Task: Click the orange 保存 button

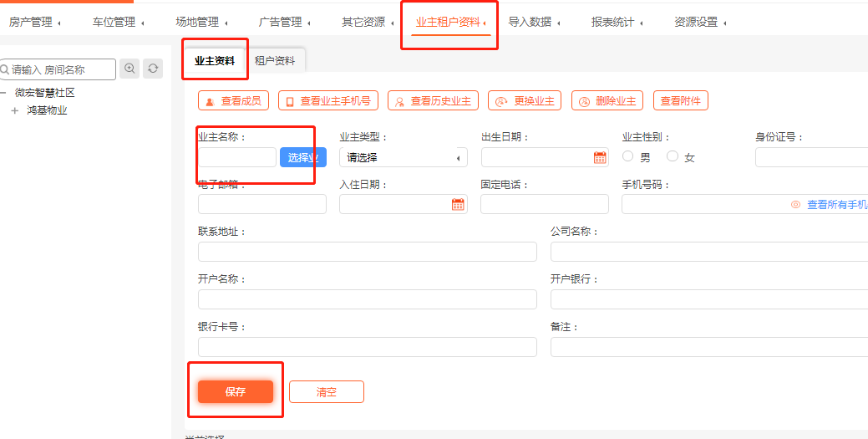Action: click(236, 391)
